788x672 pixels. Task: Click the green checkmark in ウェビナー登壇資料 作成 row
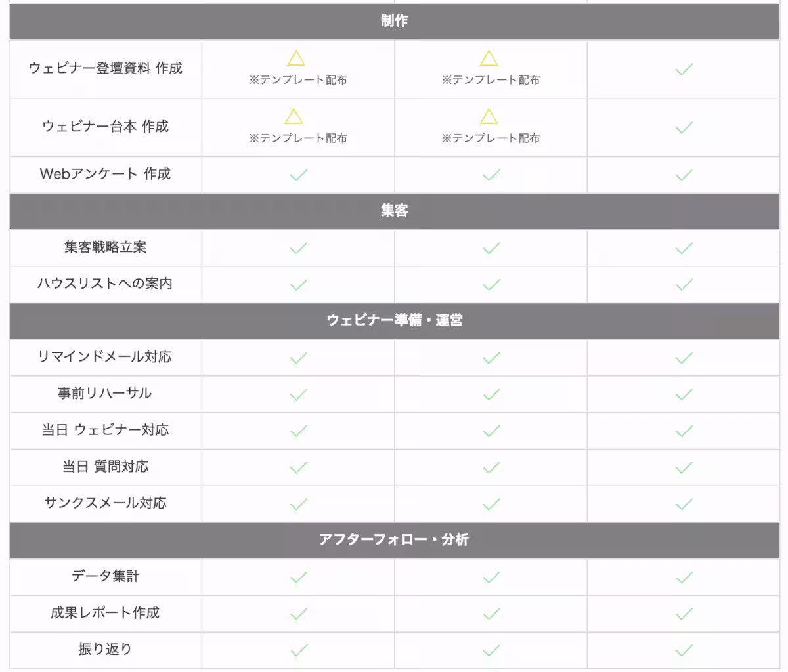tap(684, 69)
